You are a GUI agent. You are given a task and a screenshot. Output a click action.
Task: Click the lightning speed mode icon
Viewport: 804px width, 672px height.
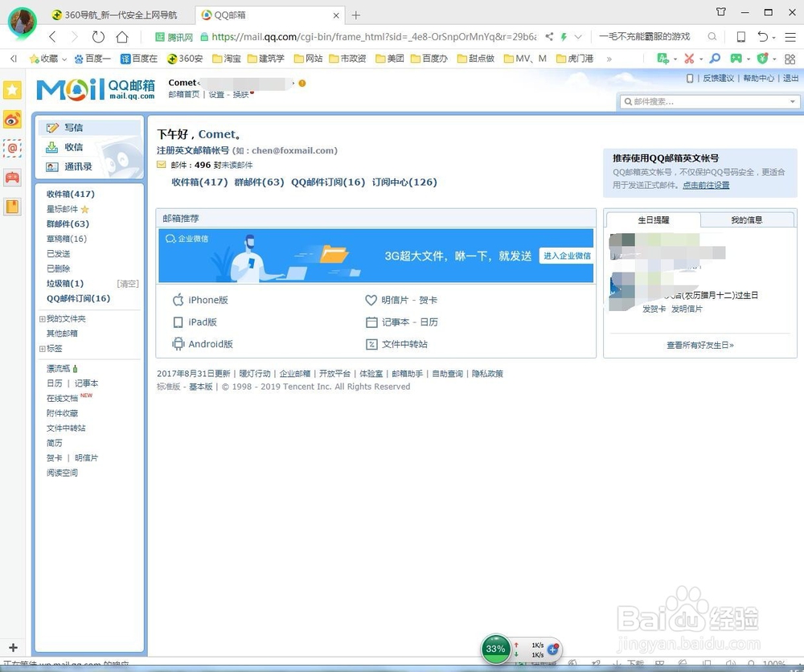564,36
